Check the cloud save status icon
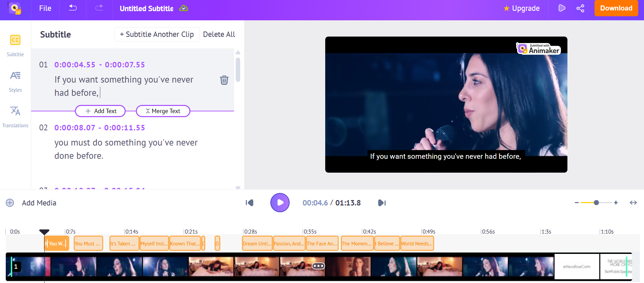644x283 pixels. [184, 8]
